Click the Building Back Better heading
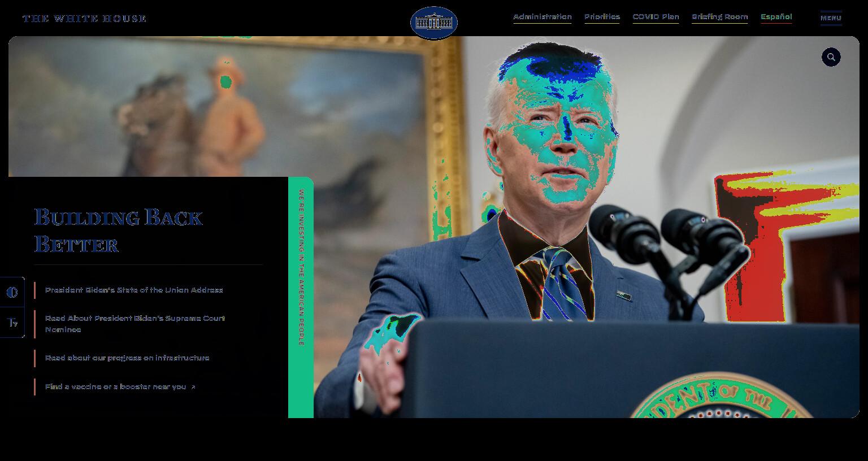 (x=118, y=230)
